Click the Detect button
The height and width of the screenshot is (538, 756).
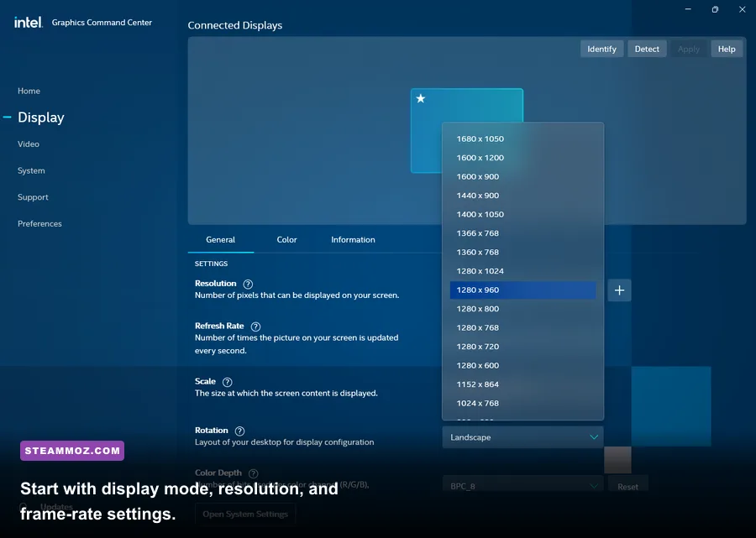pos(647,50)
